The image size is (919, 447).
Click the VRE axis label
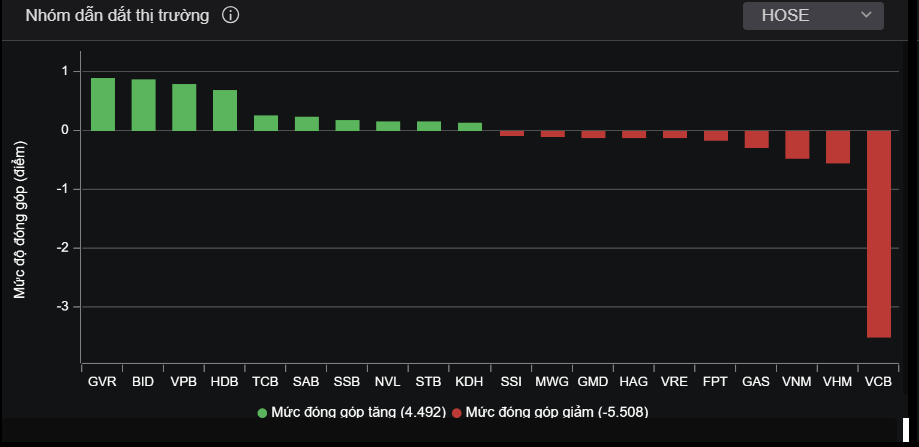pos(674,381)
